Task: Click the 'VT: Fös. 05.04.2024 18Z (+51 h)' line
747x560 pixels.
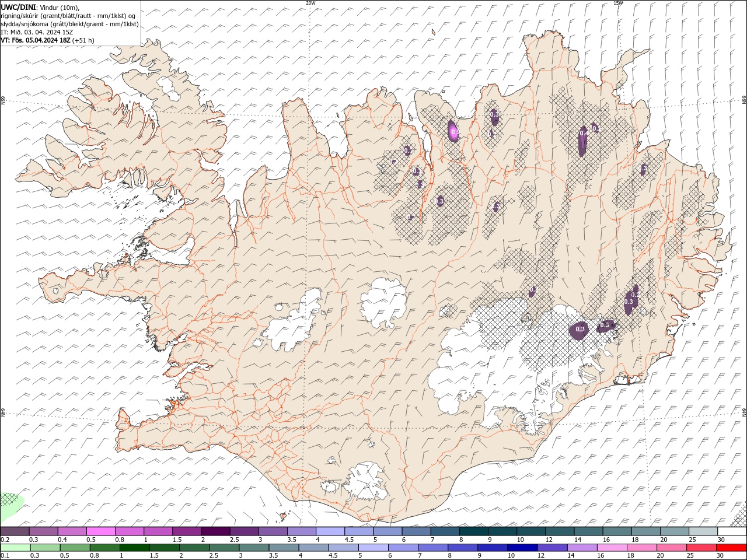Action: coord(47,40)
